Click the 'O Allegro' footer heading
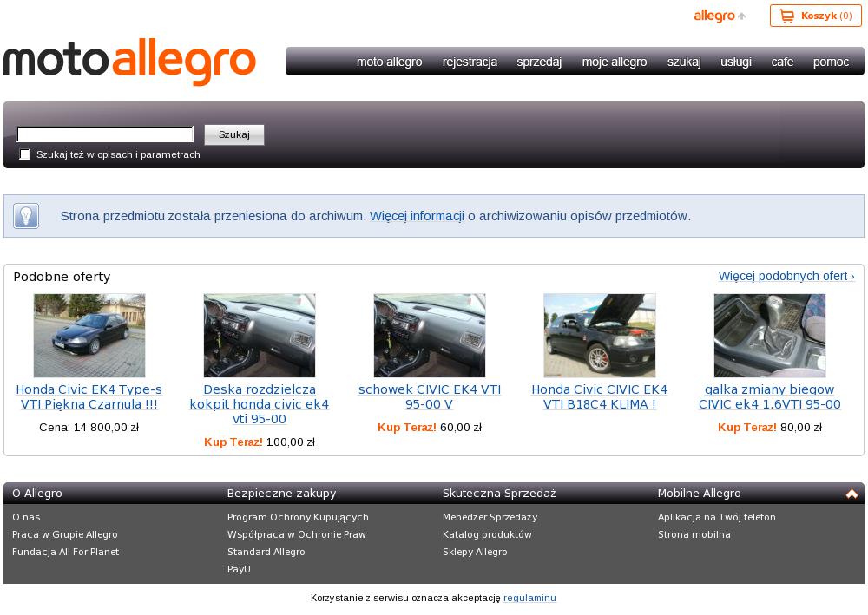868x615 pixels. coord(37,494)
